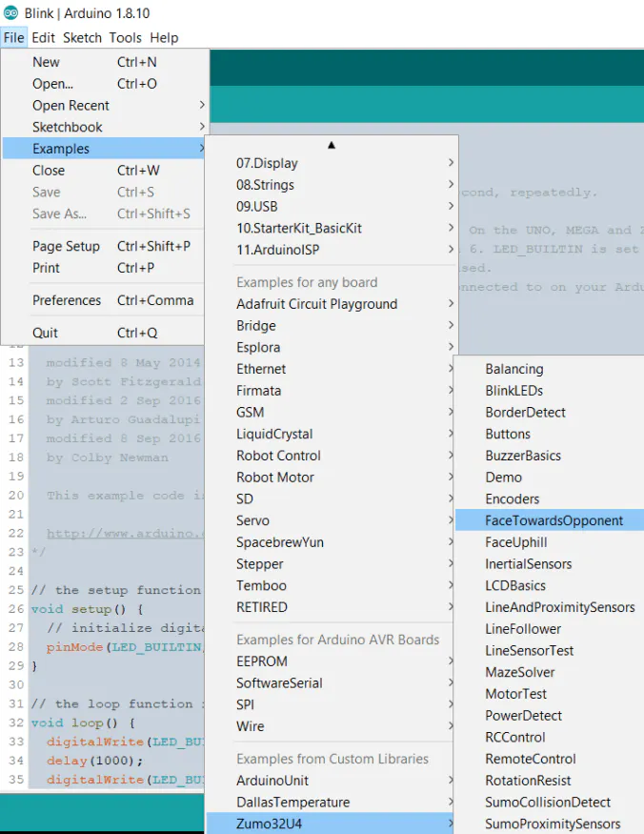This screenshot has height=834, width=644.
Task: Expand Open Recent submenu
Action: click(104, 105)
